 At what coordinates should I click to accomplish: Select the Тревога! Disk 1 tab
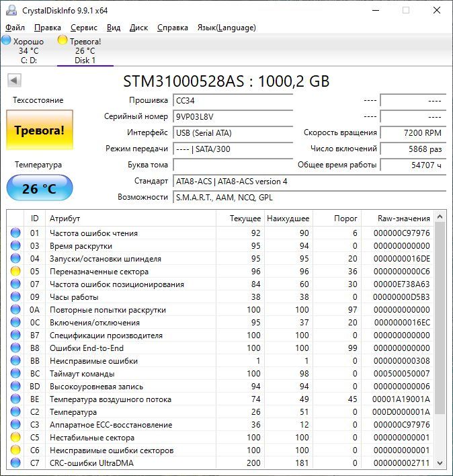point(85,50)
